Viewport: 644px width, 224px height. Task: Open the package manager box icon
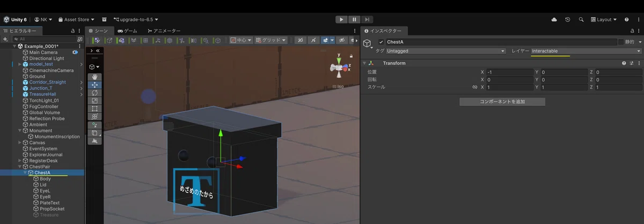coord(104,19)
